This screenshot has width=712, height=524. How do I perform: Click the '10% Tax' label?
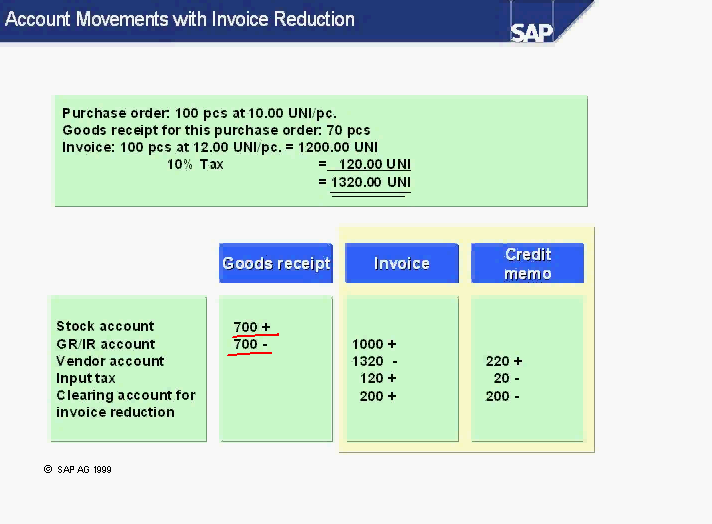tap(195, 164)
